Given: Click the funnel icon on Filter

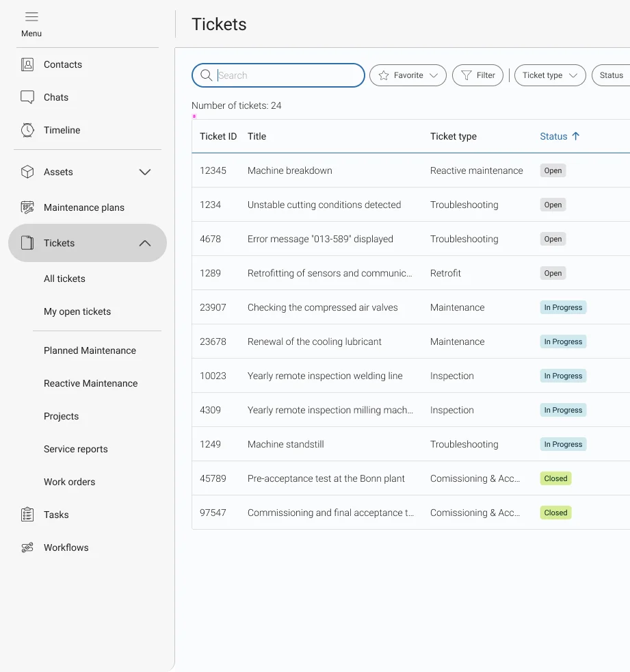Looking at the screenshot, I should pyautogui.click(x=466, y=75).
